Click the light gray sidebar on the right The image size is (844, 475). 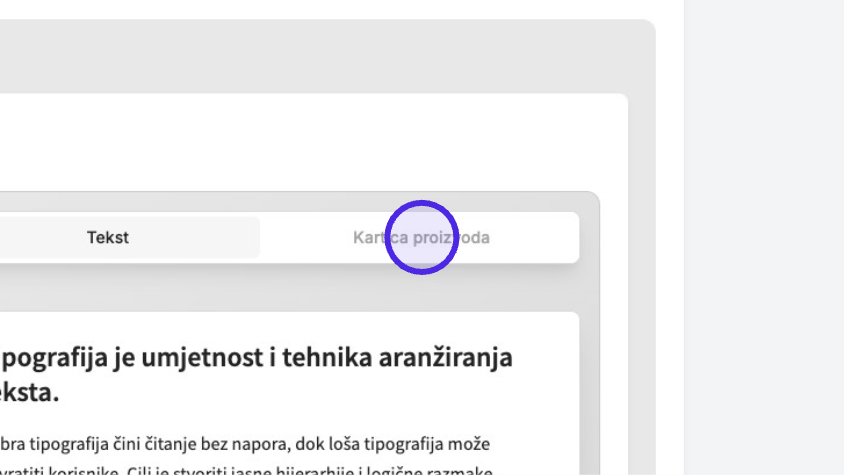tap(764, 238)
